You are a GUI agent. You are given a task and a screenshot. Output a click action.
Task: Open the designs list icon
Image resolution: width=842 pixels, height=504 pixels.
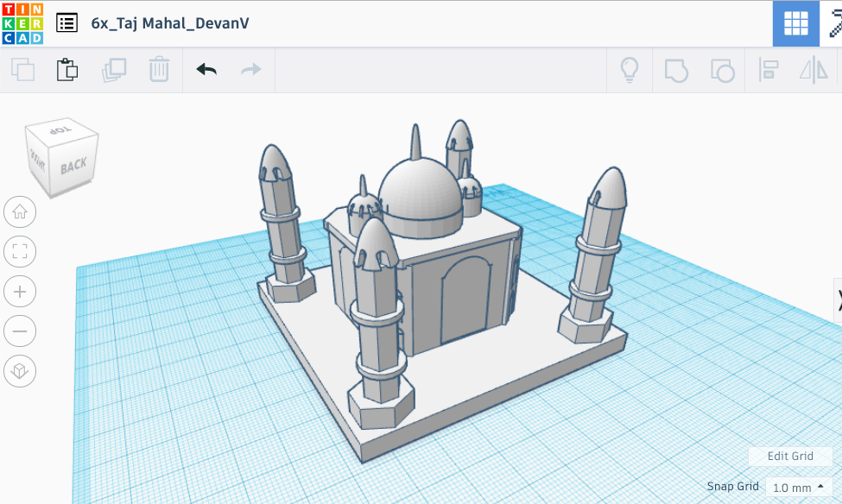coord(66,23)
